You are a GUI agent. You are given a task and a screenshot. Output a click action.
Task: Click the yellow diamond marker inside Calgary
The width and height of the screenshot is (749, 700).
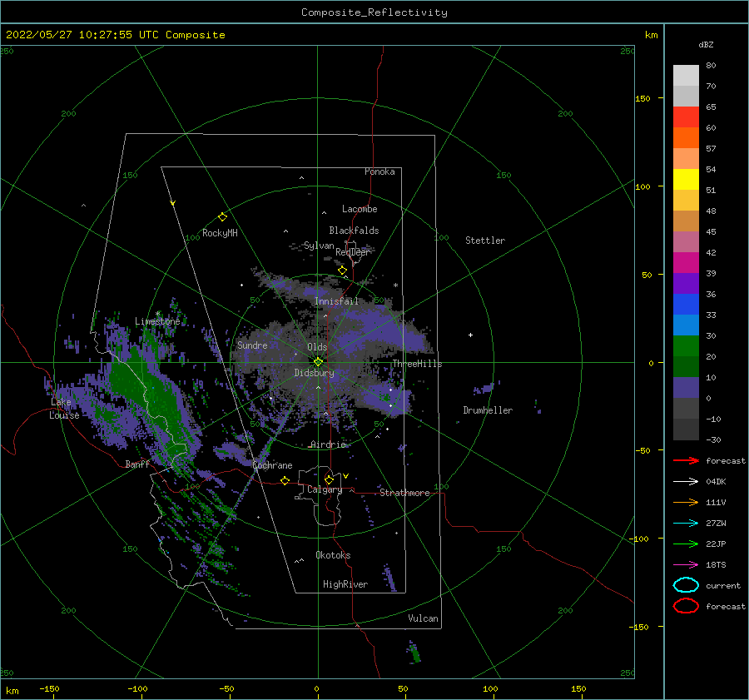[329, 479]
